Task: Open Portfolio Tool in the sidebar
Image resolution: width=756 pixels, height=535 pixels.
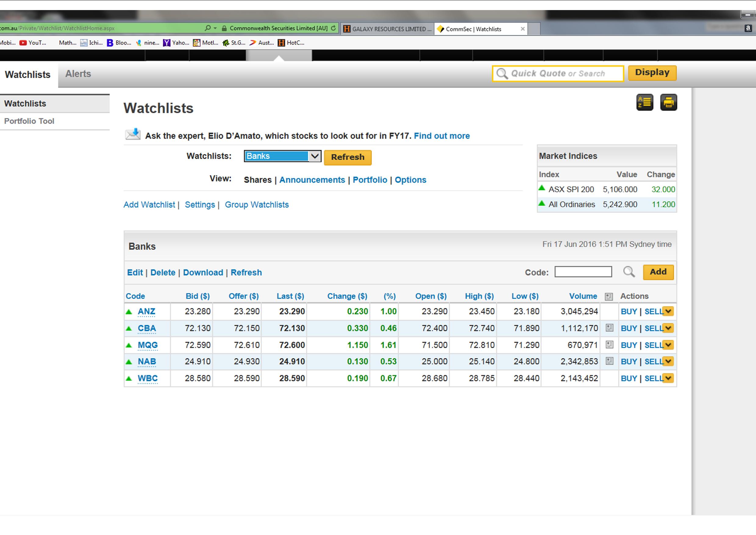Action: coord(29,121)
